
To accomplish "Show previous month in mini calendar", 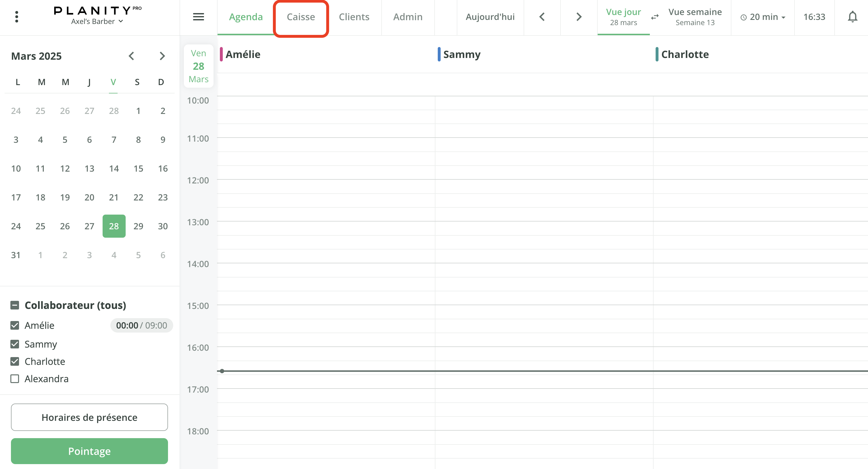I will coord(131,56).
